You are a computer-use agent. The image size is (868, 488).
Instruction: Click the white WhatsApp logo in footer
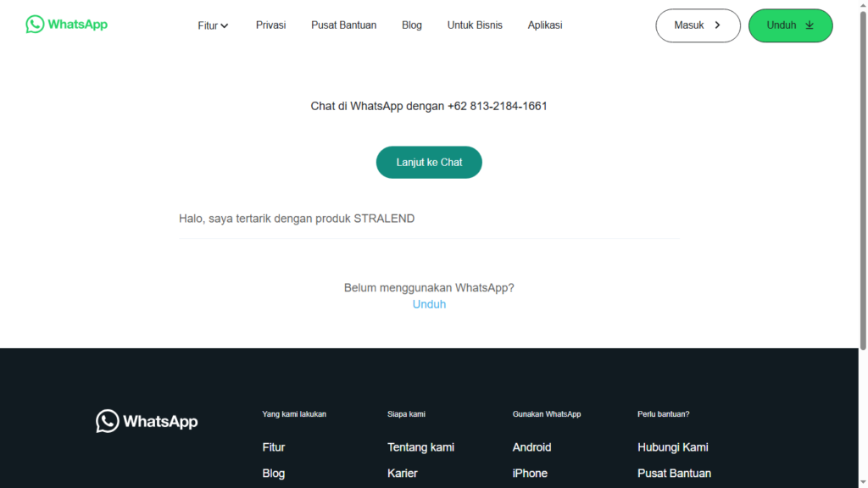pos(147,421)
